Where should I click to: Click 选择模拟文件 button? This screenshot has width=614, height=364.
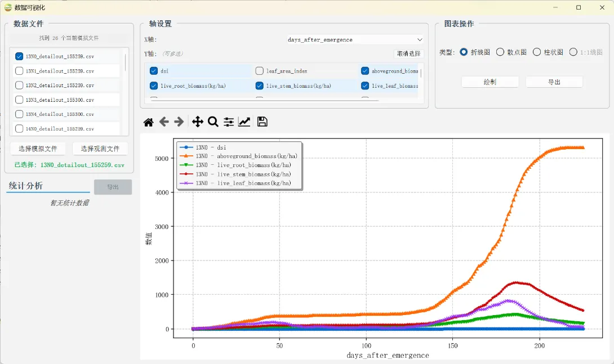[x=38, y=149]
